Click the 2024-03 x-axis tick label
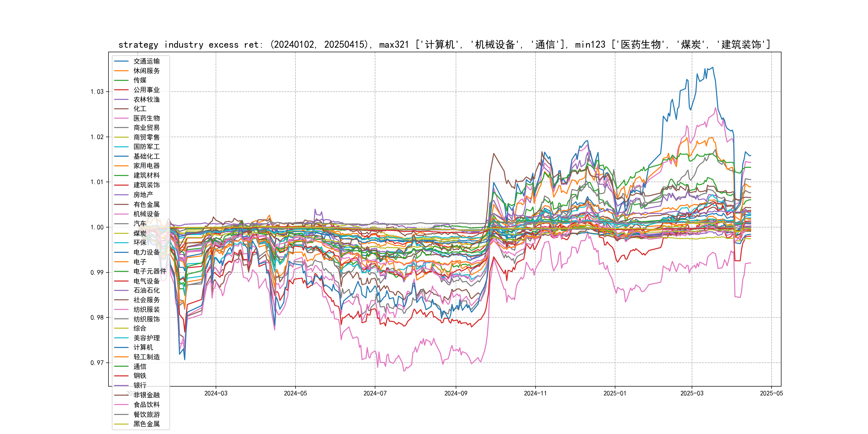 click(216, 393)
